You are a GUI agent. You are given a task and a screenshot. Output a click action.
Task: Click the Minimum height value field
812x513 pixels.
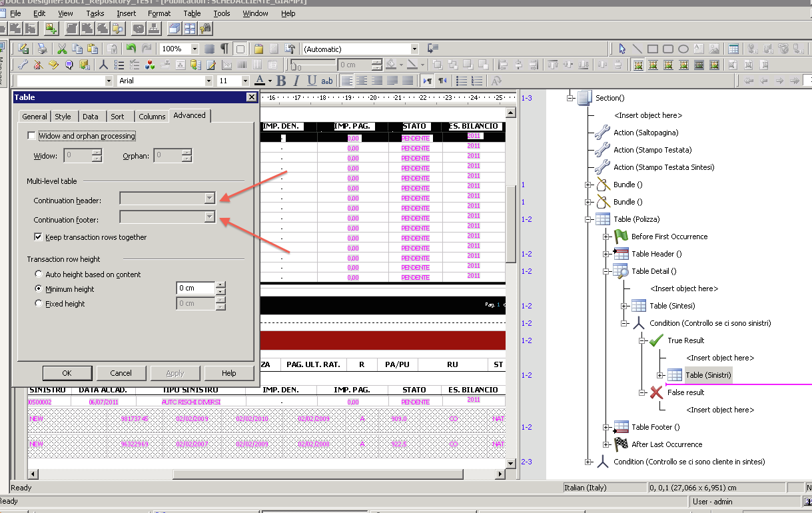(196, 288)
